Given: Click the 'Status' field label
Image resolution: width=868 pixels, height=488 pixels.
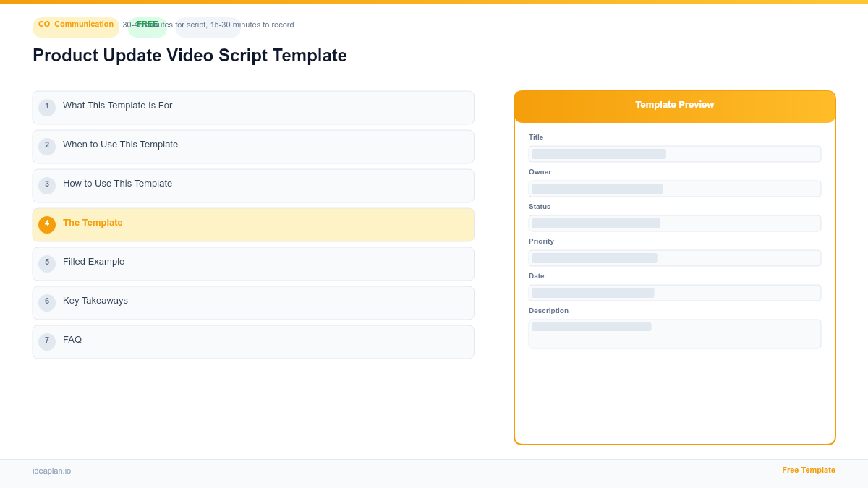Looking at the screenshot, I should click(x=540, y=207).
